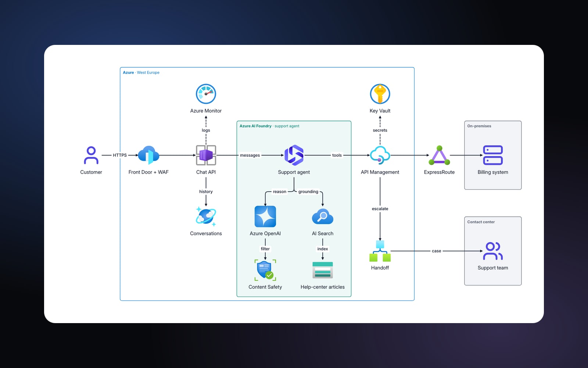Select the 'Contact center' group title
The width and height of the screenshot is (588, 368).
pyautogui.click(x=481, y=222)
